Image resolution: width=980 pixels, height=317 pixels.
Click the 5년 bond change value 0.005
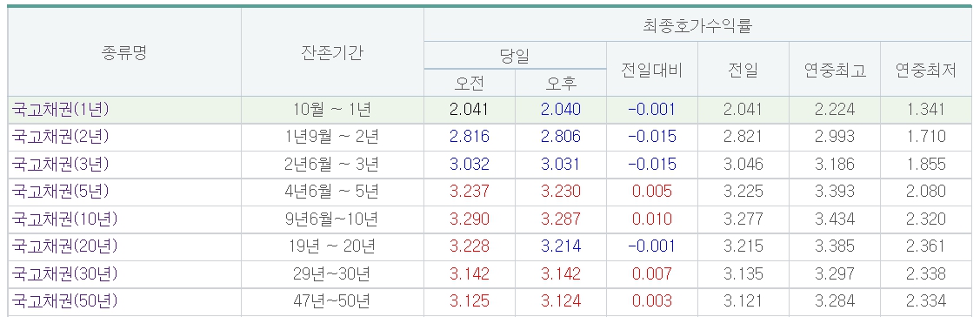click(x=652, y=191)
